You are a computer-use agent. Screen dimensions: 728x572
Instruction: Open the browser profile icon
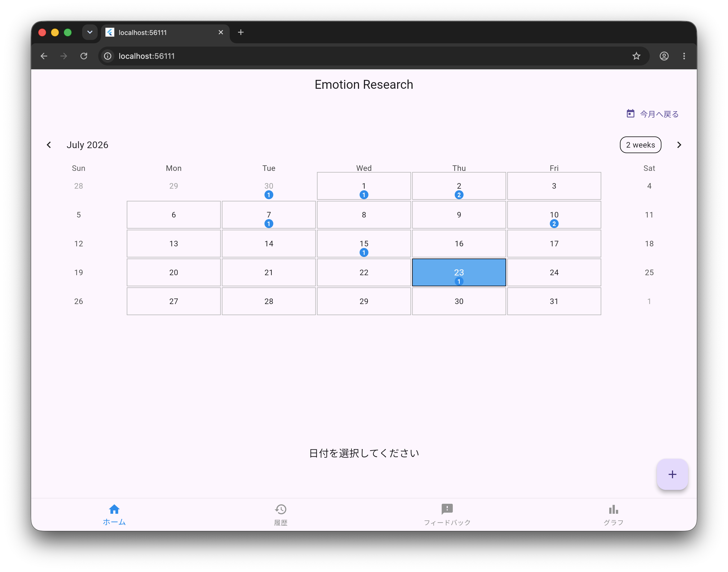(x=664, y=56)
